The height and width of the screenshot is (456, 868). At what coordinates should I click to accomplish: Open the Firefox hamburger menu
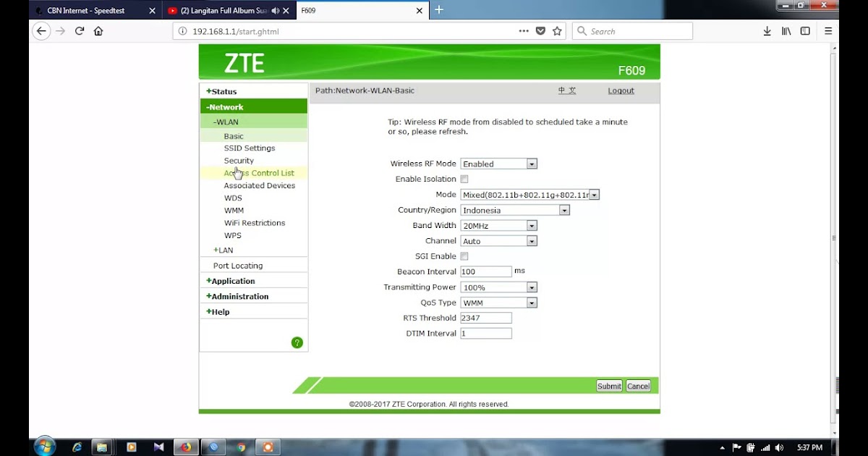[x=828, y=31]
